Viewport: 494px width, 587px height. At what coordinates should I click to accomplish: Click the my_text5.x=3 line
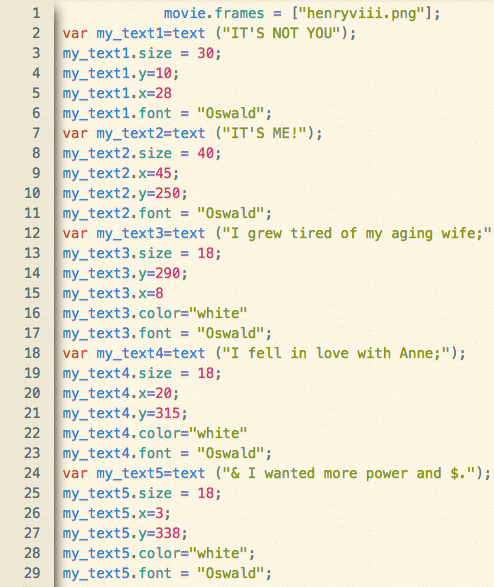[117, 514]
